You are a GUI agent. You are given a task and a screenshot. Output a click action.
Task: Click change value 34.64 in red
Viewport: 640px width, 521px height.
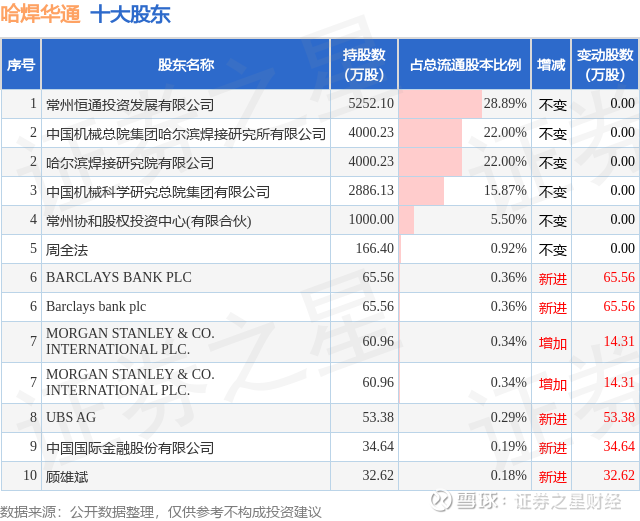[619, 446]
